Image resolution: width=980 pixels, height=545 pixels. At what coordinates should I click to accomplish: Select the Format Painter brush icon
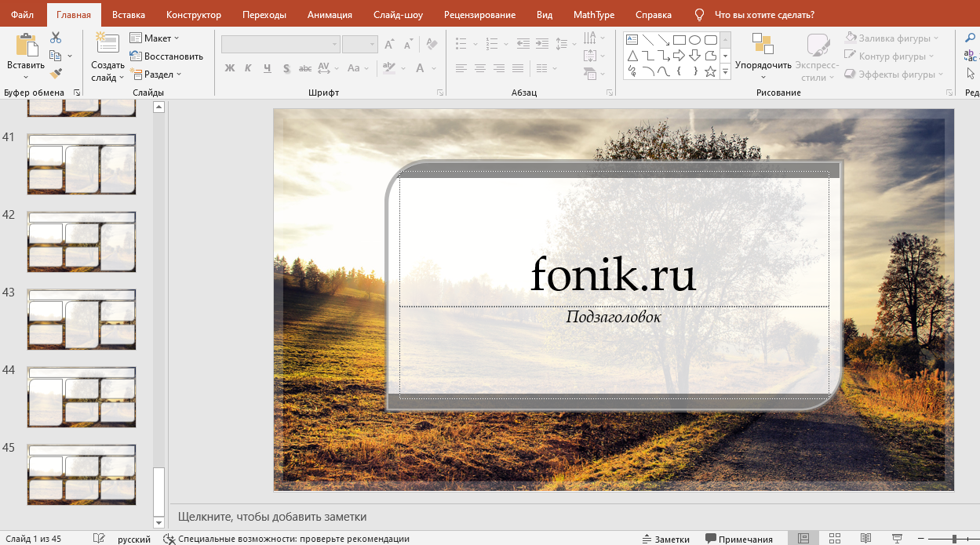[55, 74]
